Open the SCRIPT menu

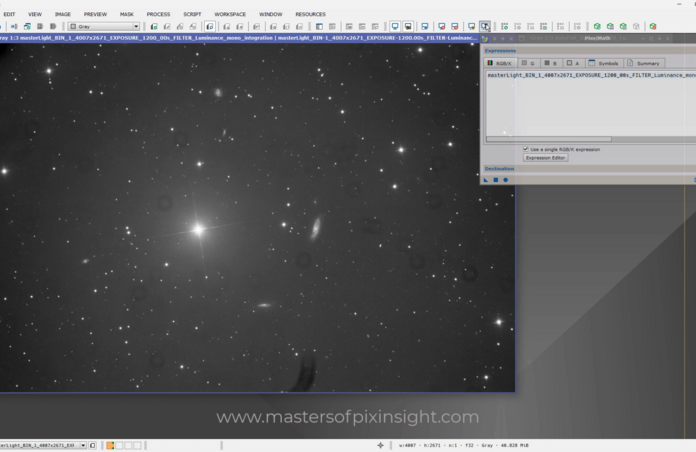pos(192,14)
